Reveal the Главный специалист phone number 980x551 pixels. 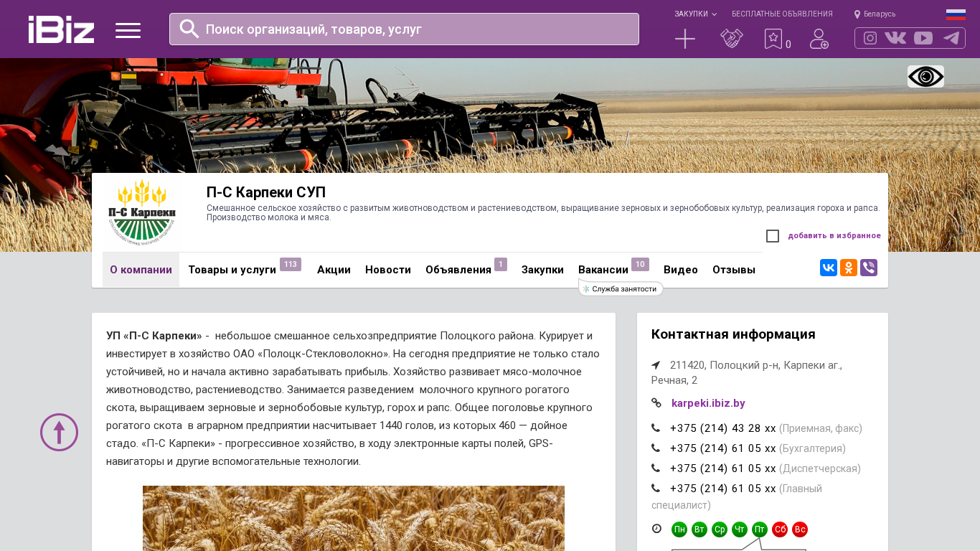point(722,489)
